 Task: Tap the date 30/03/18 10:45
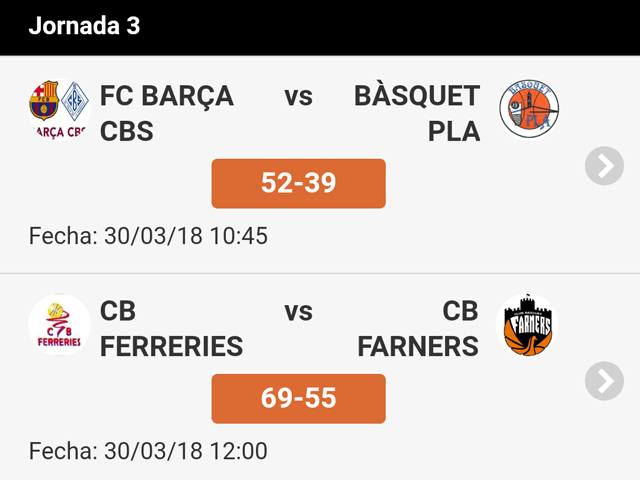[x=148, y=236]
